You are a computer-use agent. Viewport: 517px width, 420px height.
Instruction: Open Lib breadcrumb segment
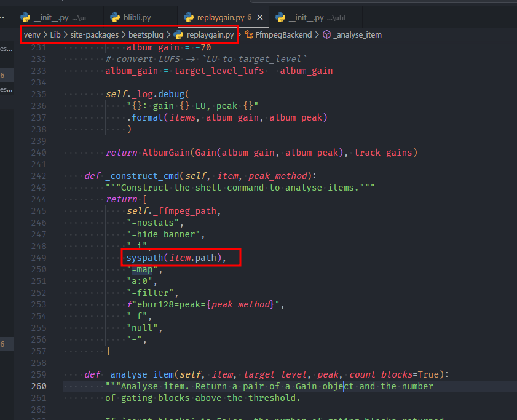(55, 34)
